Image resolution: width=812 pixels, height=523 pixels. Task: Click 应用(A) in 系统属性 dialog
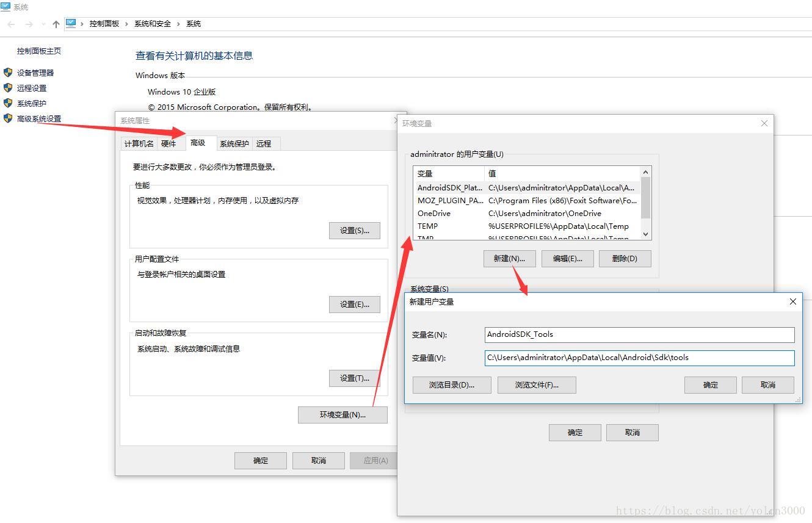coord(374,460)
